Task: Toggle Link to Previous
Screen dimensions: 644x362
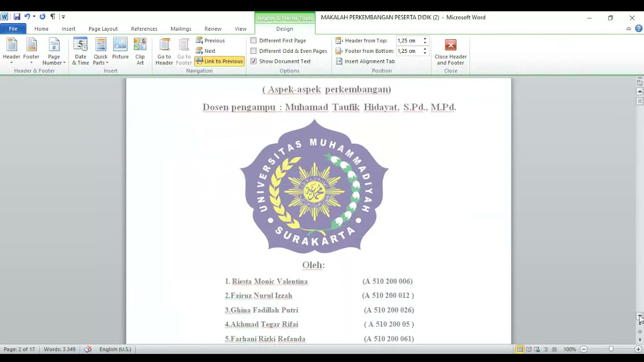Action: [x=219, y=61]
